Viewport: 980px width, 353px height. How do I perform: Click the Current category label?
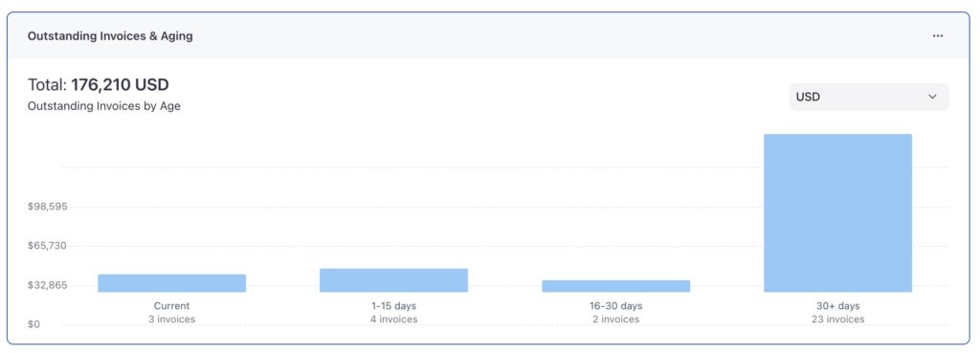[x=172, y=306]
